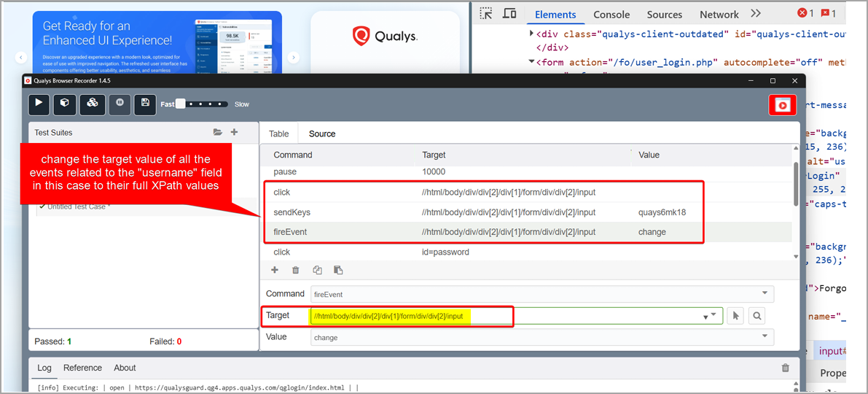Delete the selected command with the trash icon
This screenshot has height=394, width=868.
coord(296,270)
